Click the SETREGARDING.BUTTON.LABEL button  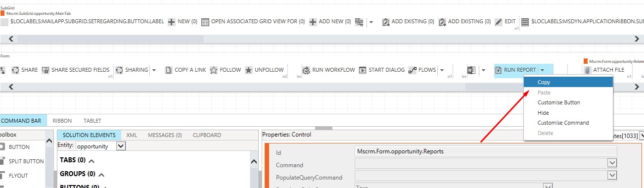(x=83, y=22)
